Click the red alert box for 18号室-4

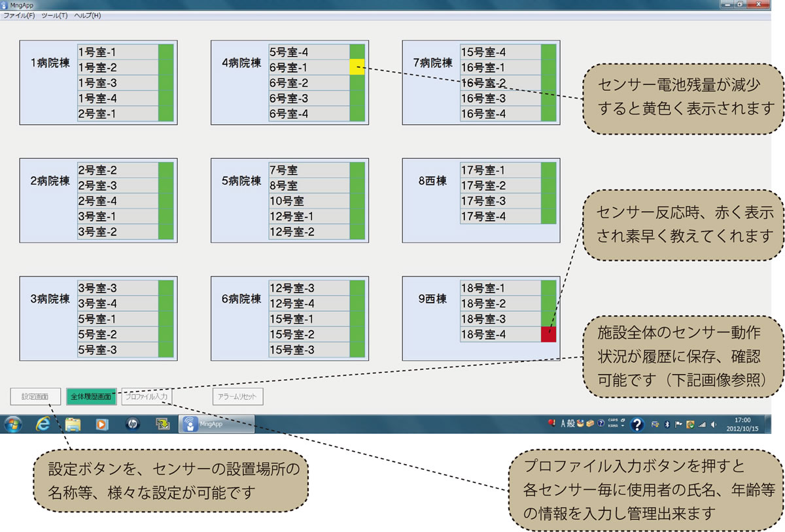[548, 335]
